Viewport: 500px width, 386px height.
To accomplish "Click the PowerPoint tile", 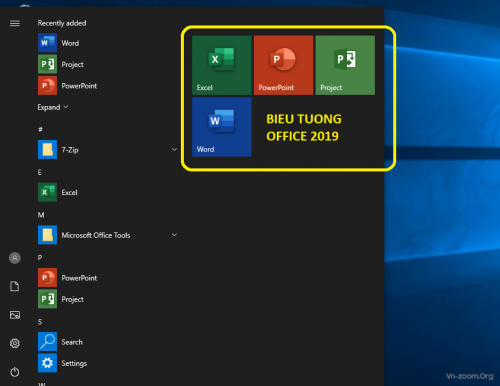I will pyautogui.click(x=283, y=65).
